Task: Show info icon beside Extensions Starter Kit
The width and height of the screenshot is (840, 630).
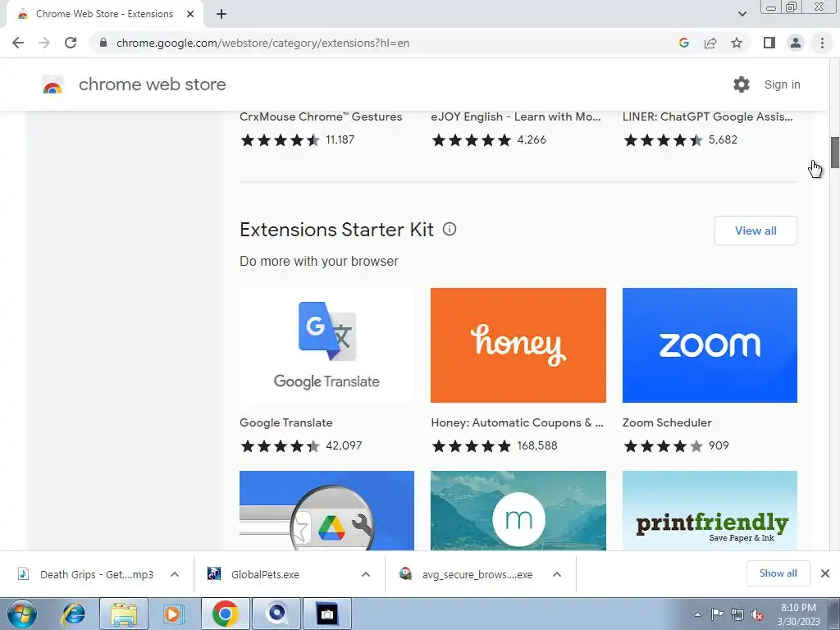Action: coord(450,230)
